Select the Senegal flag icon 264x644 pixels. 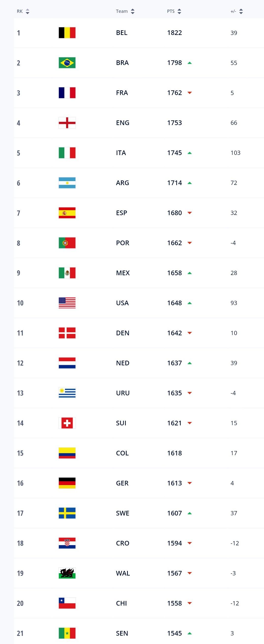(67, 633)
